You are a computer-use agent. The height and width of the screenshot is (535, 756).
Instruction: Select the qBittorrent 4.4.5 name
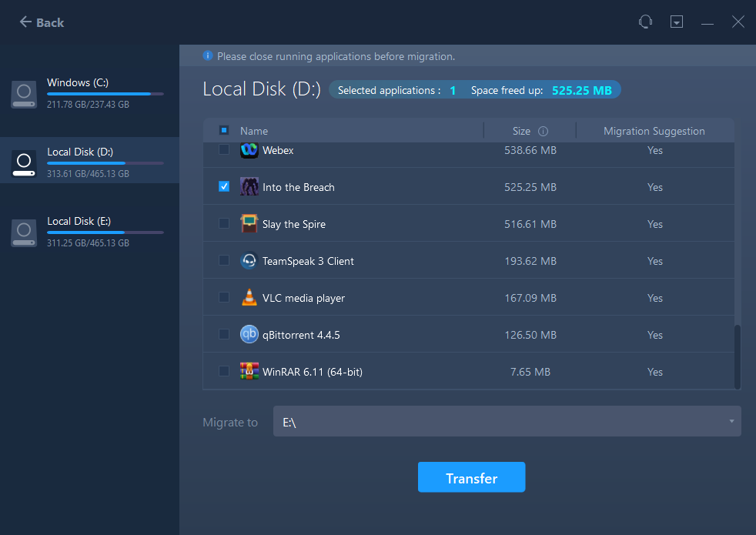(x=301, y=335)
